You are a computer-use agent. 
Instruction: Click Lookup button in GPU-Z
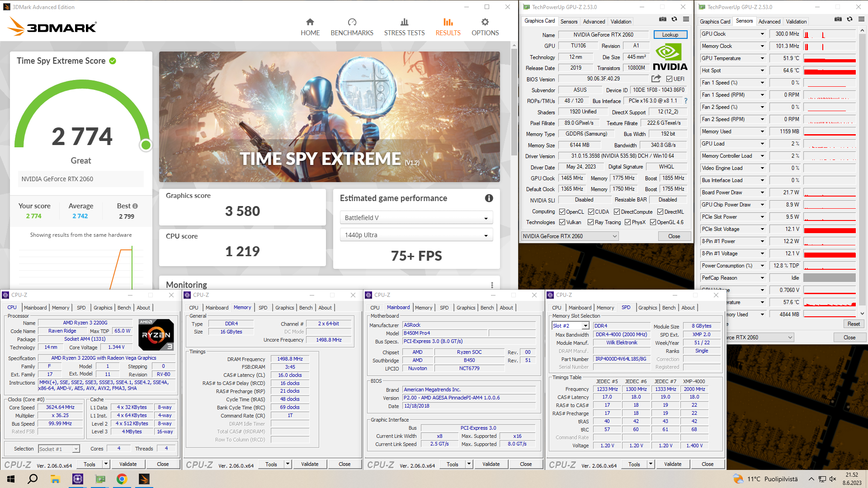pos(670,35)
